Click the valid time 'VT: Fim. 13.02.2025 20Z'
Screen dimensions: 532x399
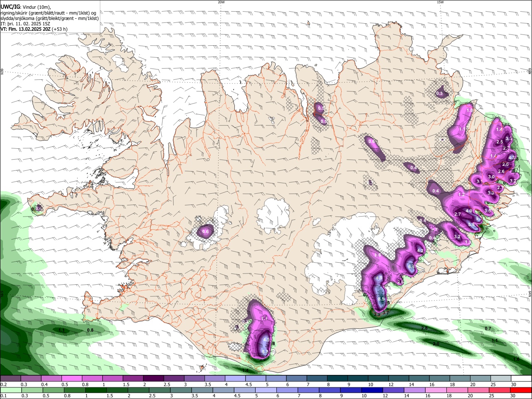click(25, 29)
